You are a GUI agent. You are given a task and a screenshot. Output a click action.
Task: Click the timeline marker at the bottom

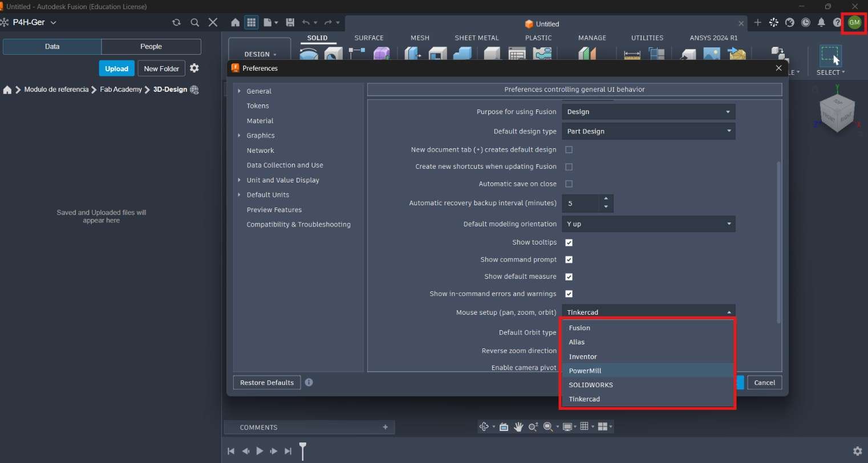[x=303, y=450]
